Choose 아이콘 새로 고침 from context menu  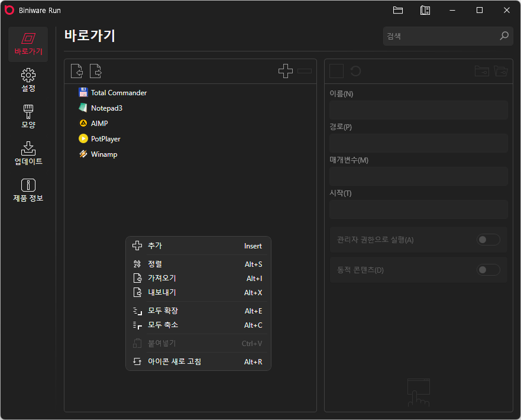point(198,361)
